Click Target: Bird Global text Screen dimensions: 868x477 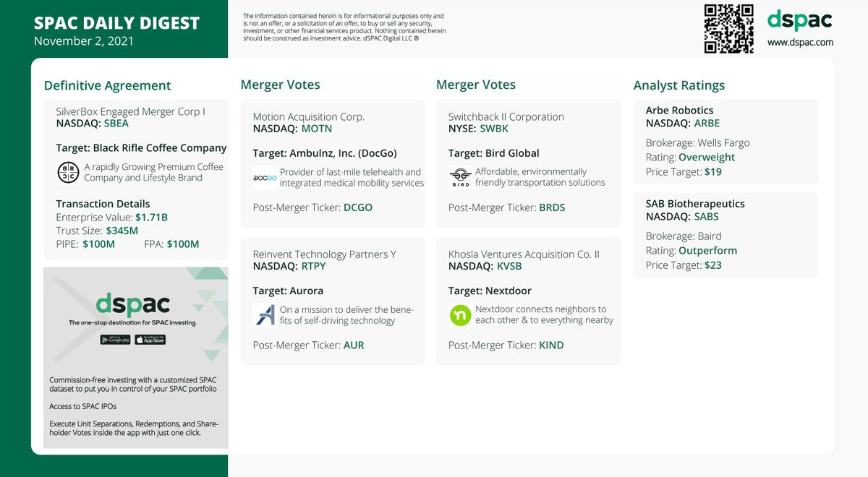[x=494, y=153]
